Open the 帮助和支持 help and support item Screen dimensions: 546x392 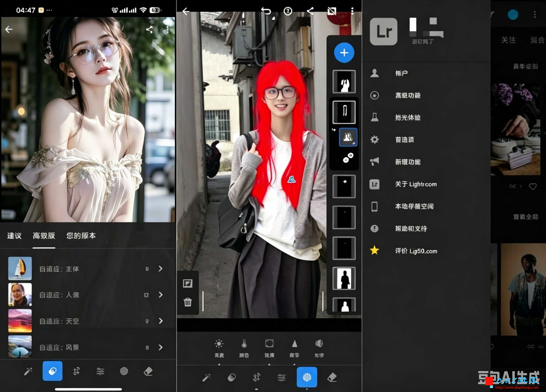pos(426,229)
